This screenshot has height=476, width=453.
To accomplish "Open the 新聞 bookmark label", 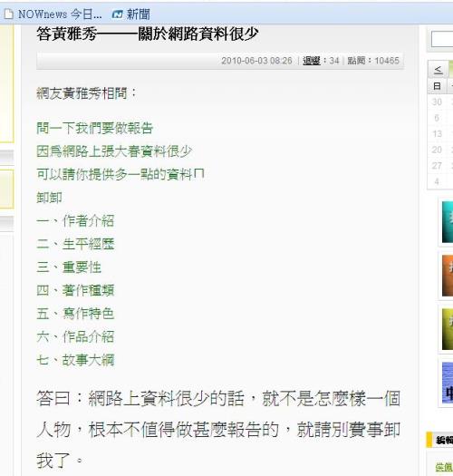I will tap(138, 14).
